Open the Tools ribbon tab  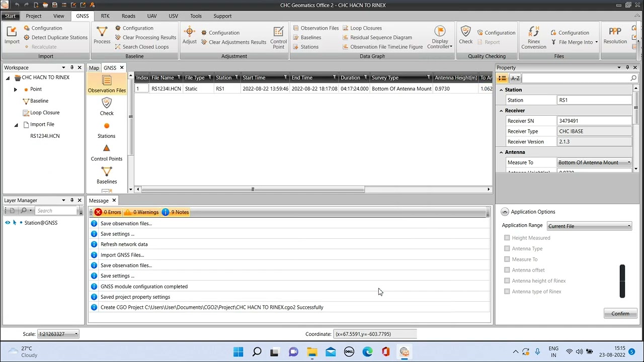(196, 16)
